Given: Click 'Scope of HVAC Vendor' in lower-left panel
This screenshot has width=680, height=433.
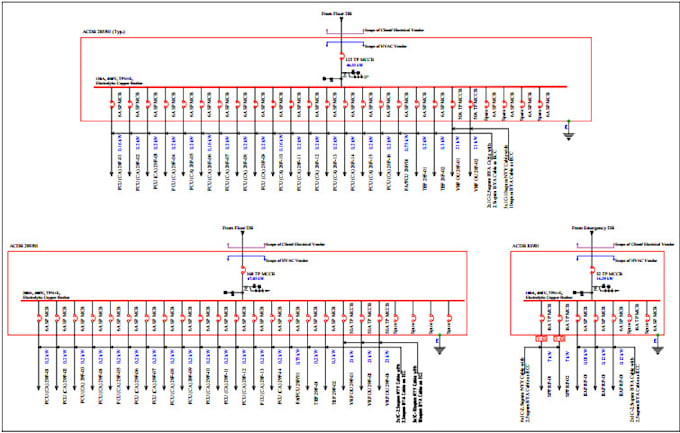Looking at the screenshot, I should coord(287,260).
